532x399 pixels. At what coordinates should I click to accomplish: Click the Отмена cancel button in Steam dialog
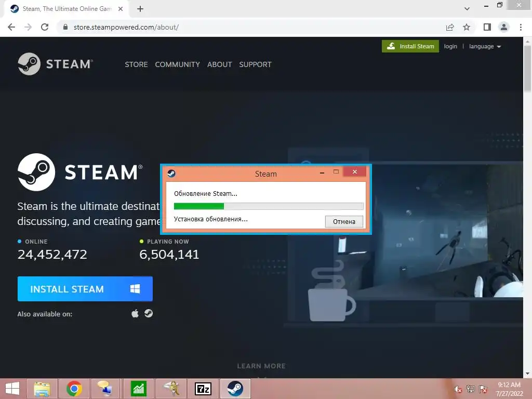tap(344, 221)
